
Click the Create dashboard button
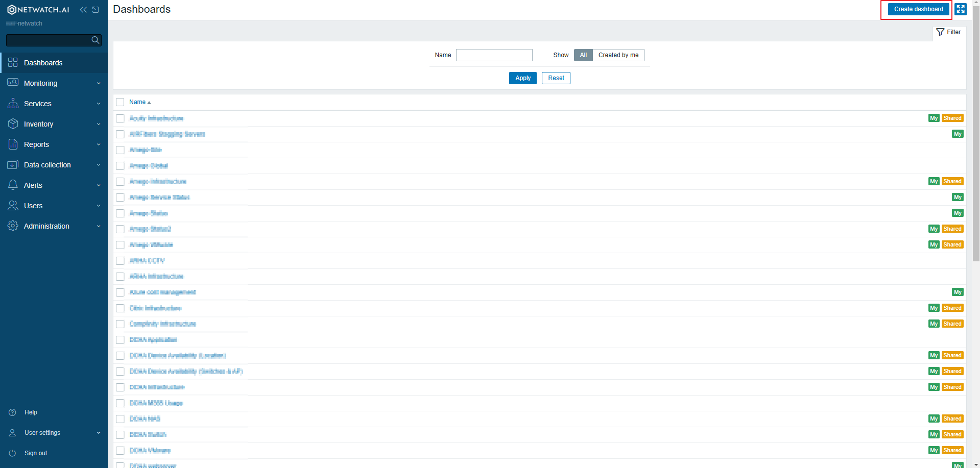click(918, 9)
